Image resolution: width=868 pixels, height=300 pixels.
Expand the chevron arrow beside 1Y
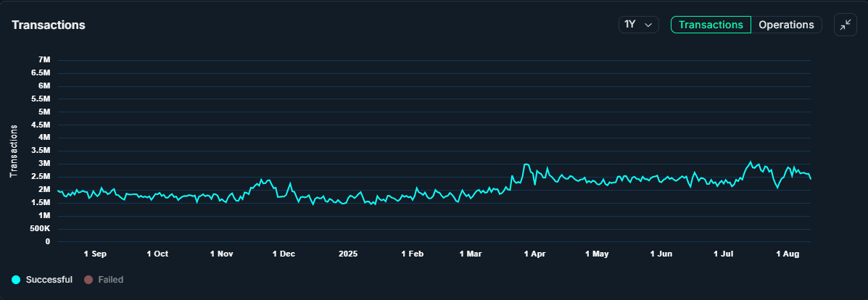pyautogui.click(x=649, y=25)
